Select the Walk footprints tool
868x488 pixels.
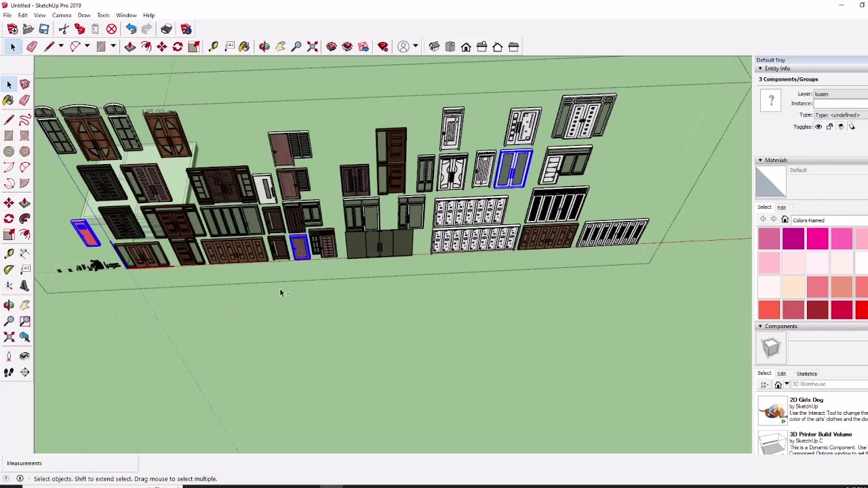pyautogui.click(x=9, y=372)
